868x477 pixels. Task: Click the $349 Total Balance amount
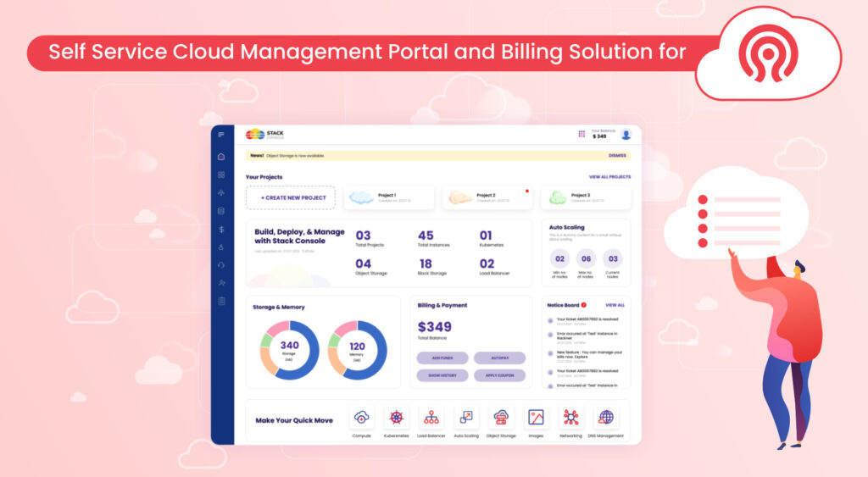point(435,327)
